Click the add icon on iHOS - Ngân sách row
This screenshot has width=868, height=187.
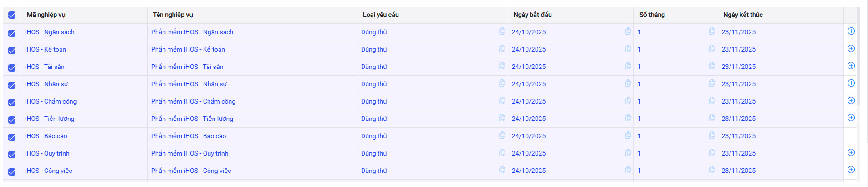(851, 31)
